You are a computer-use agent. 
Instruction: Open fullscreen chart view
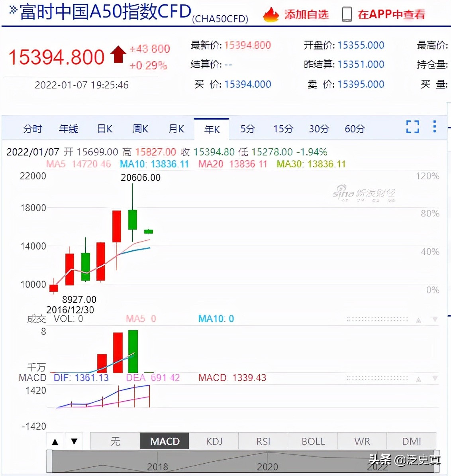click(x=412, y=127)
